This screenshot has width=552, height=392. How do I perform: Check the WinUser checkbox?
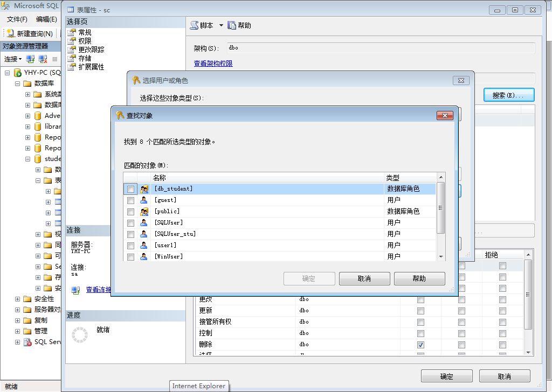(130, 257)
